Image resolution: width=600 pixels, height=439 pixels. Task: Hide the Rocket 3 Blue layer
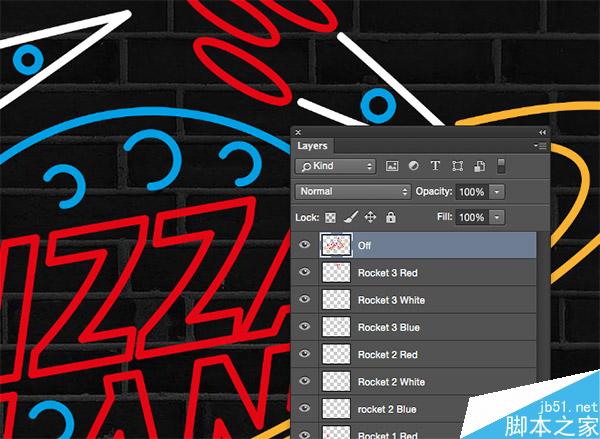pos(305,326)
